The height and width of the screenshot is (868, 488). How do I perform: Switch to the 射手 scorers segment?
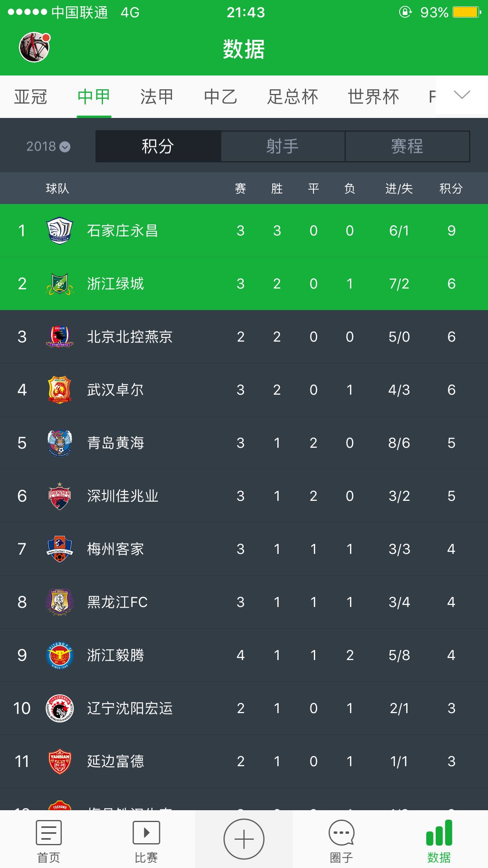[x=283, y=147]
